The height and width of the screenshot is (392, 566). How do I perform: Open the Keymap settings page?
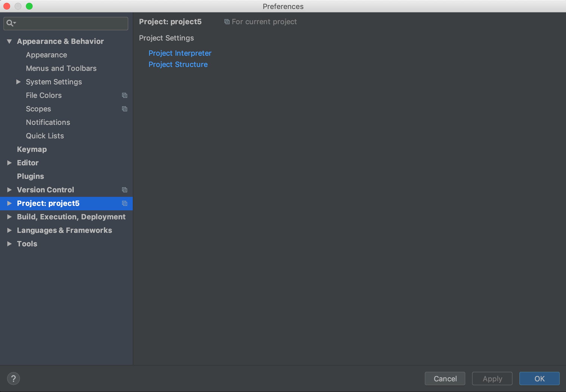point(32,149)
